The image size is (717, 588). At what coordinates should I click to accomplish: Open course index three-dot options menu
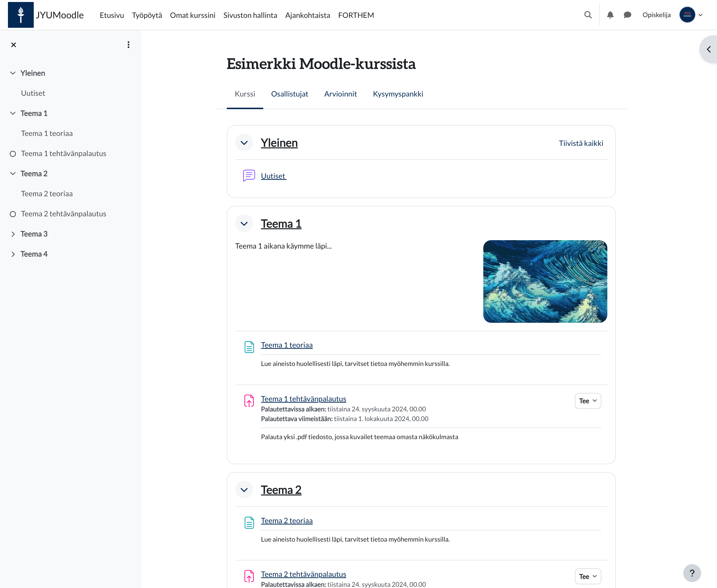click(x=128, y=45)
